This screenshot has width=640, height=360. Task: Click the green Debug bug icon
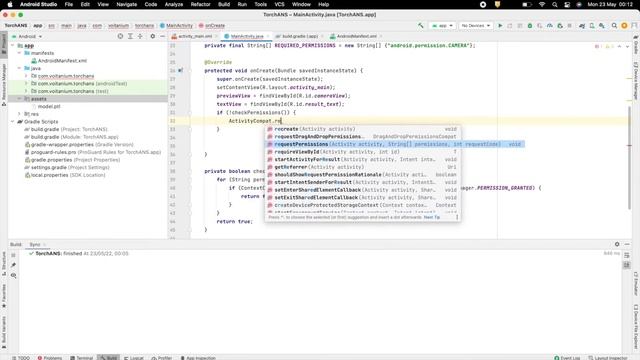pos(530,25)
